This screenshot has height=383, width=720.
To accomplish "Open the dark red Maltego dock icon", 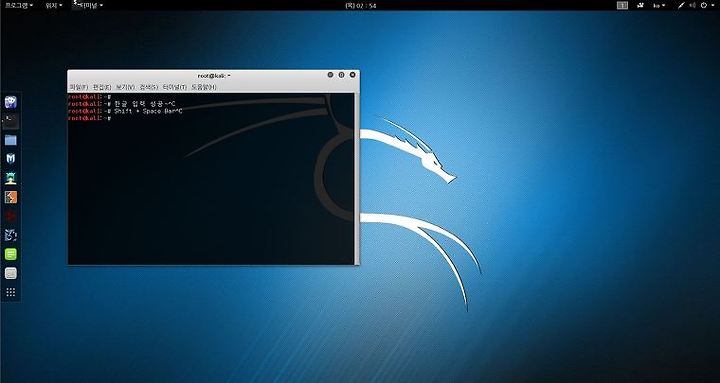I will tap(11, 216).
